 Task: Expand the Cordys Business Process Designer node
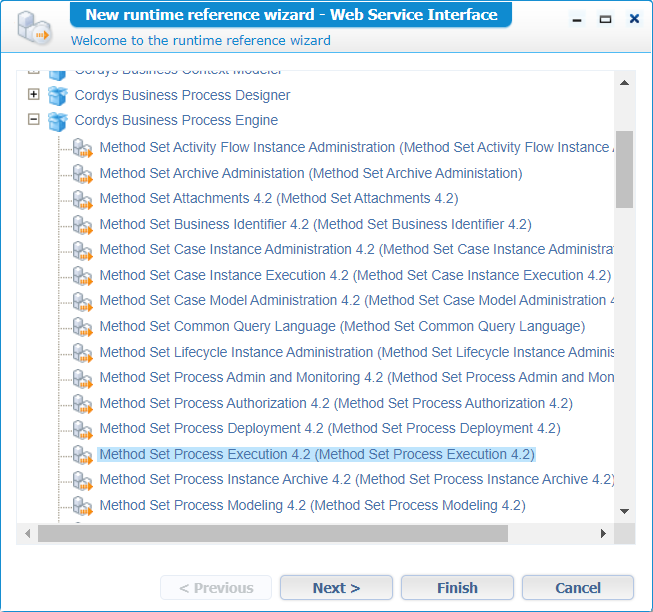click(x=34, y=95)
